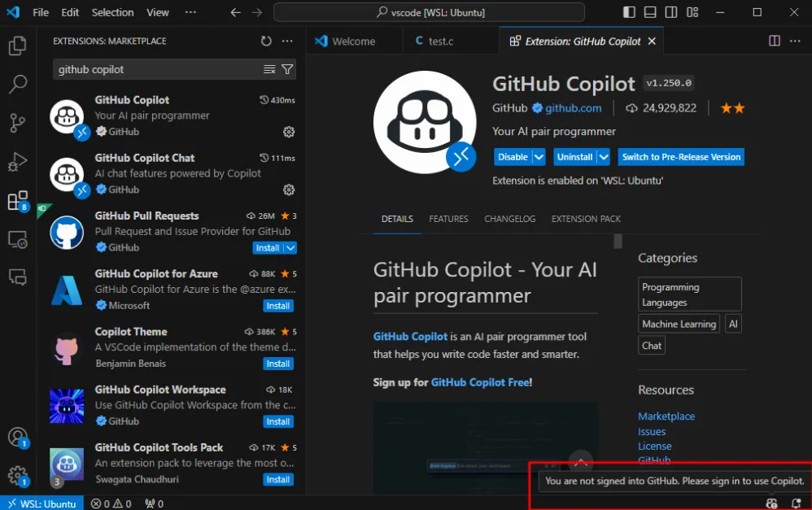The height and width of the screenshot is (510, 812).
Task: Open install options dropdown for GitHub Pull Requests
Action: (291, 248)
